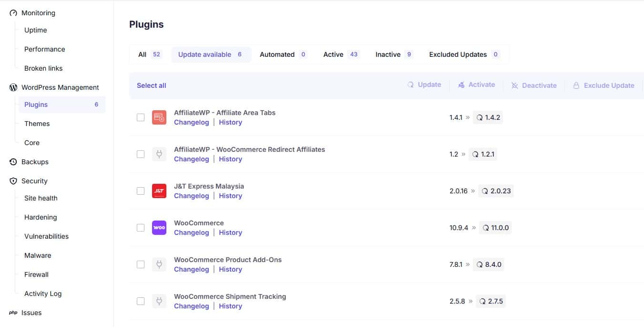Update WooCommerce Product Add-Ons to 8.4.0
The height and width of the screenshot is (327, 644).
489,264
